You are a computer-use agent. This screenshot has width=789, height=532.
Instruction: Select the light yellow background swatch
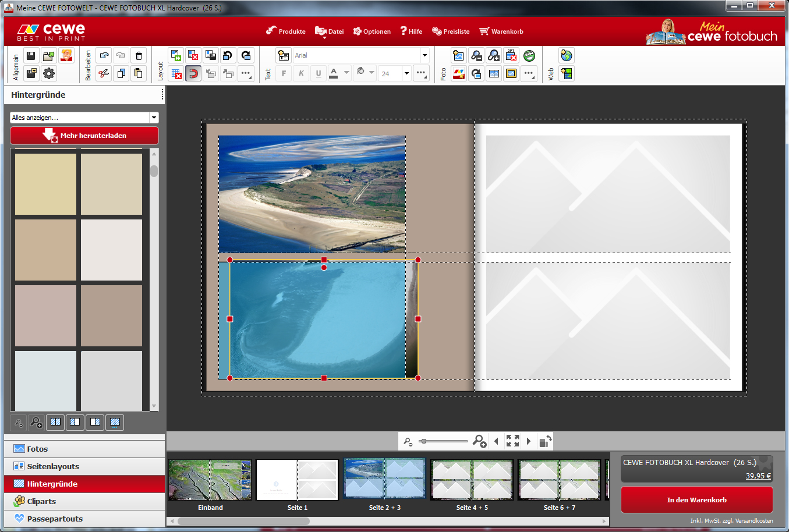pos(45,184)
